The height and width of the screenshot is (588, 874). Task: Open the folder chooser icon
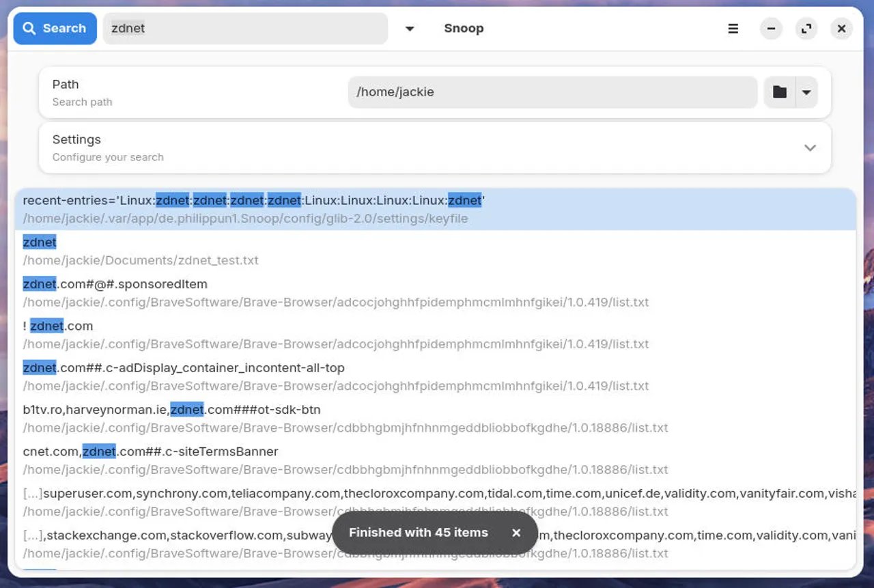coord(780,92)
